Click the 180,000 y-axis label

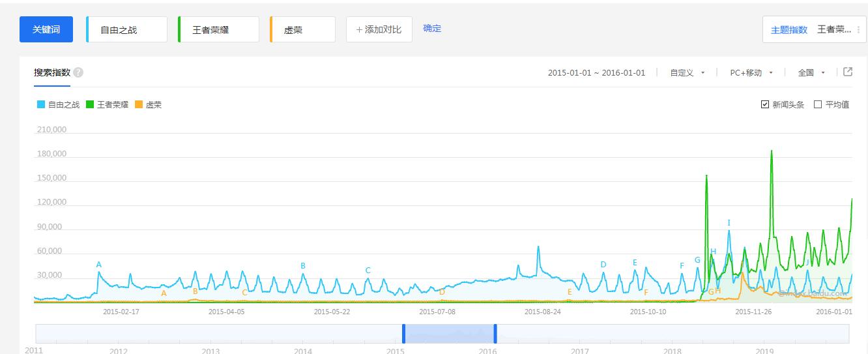point(52,154)
